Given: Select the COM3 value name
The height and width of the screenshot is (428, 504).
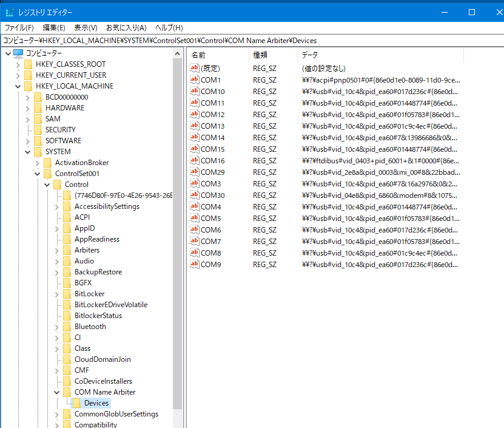Looking at the screenshot, I should click(x=210, y=183).
